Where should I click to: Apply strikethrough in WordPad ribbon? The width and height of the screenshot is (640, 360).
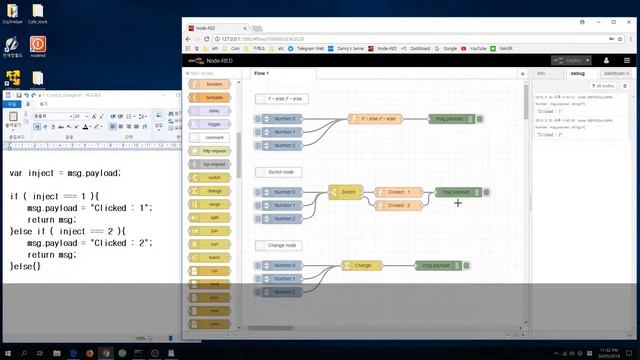(x=61, y=127)
